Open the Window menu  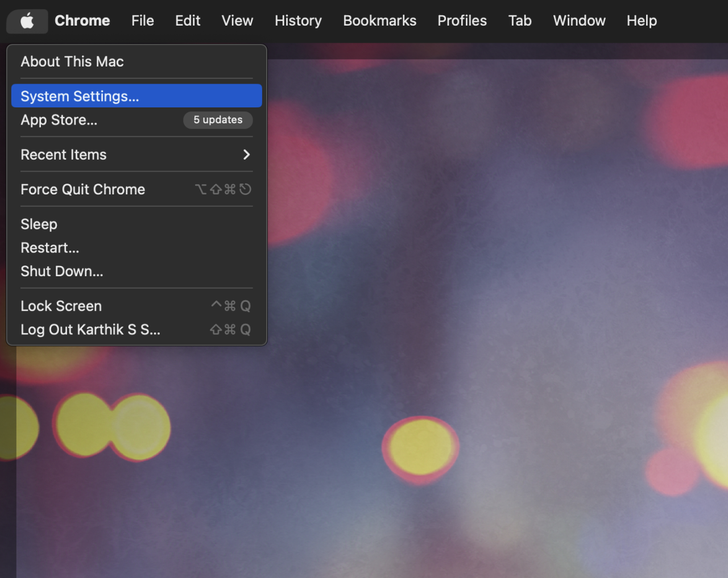[579, 20]
